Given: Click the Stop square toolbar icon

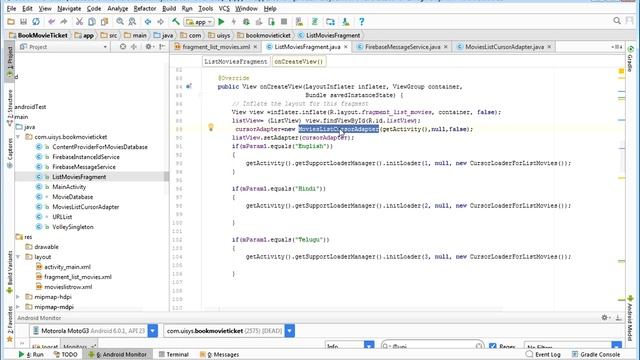Looking at the screenshot, I should (284, 22).
